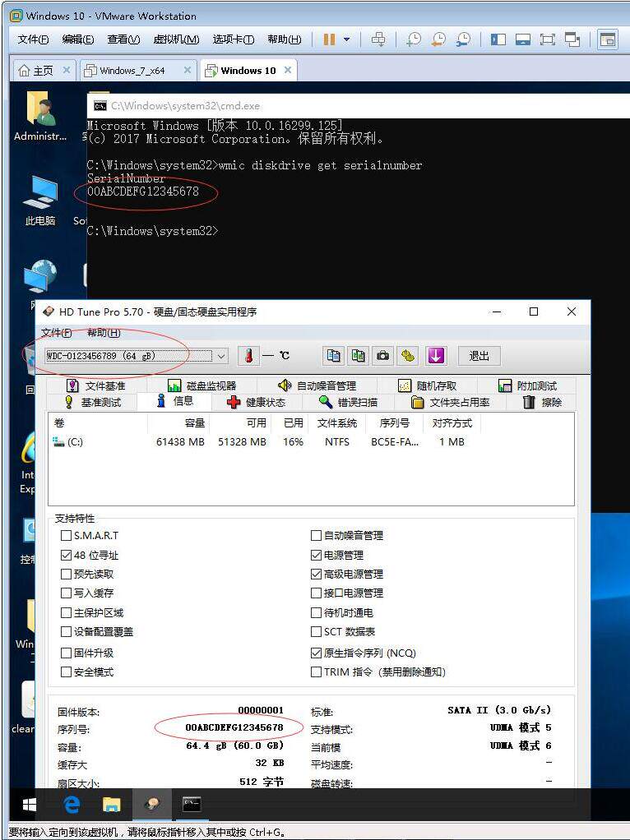Toggle the TRIM 指令 checkbox
The height and width of the screenshot is (840, 630).
(x=317, y=672)
